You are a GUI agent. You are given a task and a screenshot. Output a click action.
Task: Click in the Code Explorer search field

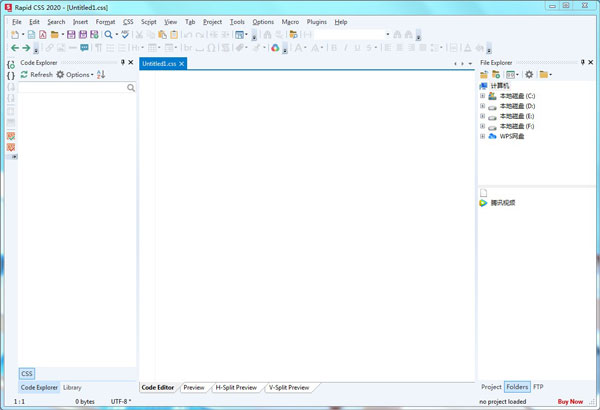coord(73,88)
